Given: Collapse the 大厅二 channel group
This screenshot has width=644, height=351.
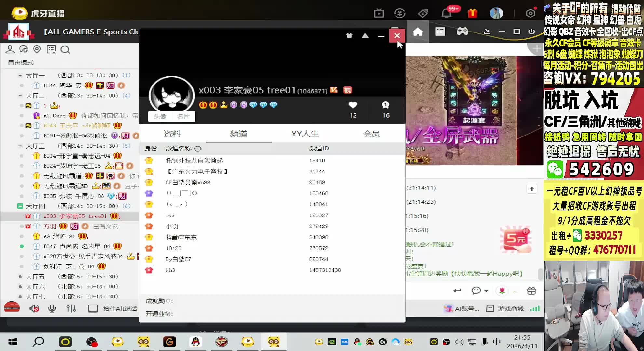Looking at the screenshot, I should coord(20,96).
